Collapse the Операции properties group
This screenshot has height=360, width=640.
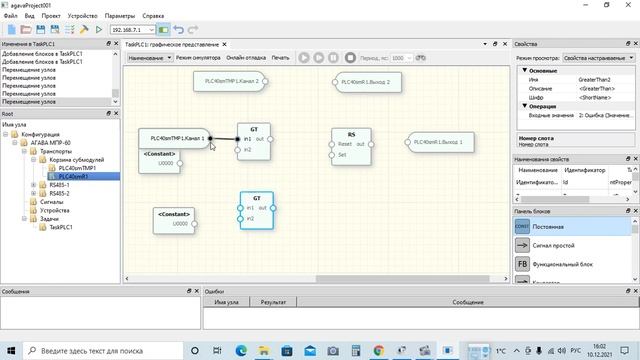(x=525, y=106)
